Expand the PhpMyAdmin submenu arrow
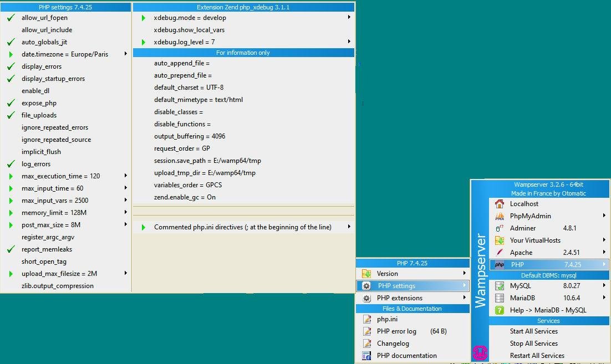611x364 pixels. tap(604, 216)
